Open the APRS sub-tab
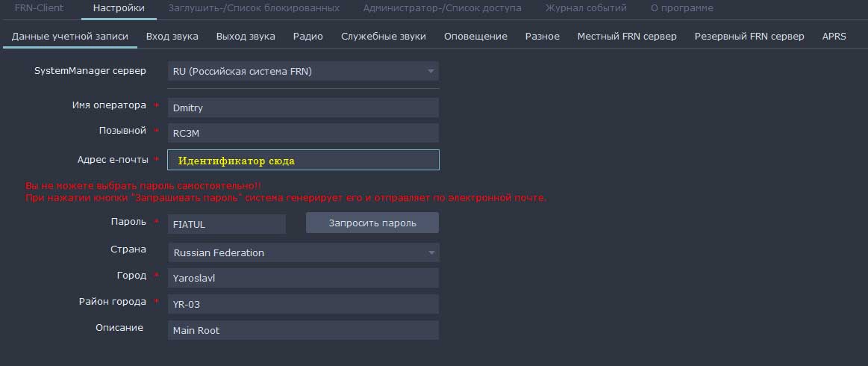This screenshot has width=868, height=366. coord(834,37)
